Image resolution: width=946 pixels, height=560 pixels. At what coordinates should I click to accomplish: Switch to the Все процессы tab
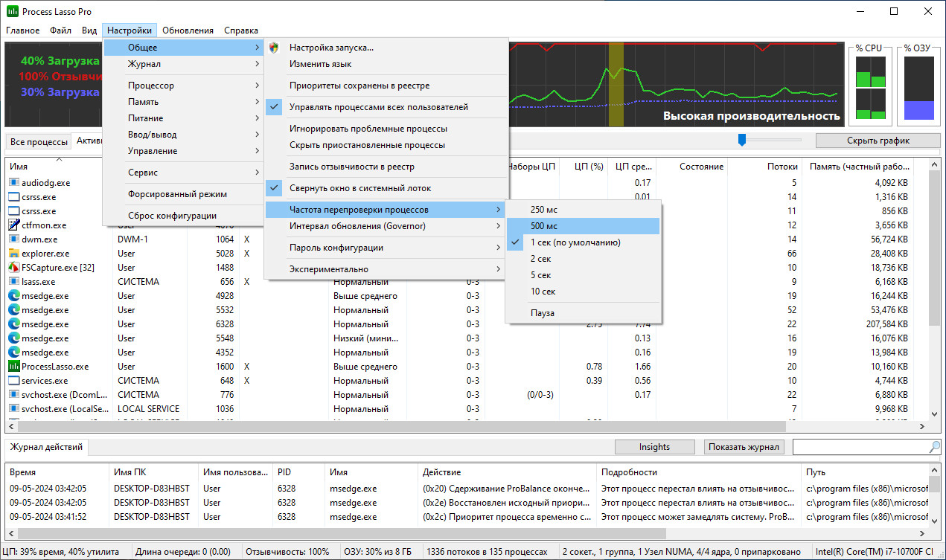[x=39, y=141]
